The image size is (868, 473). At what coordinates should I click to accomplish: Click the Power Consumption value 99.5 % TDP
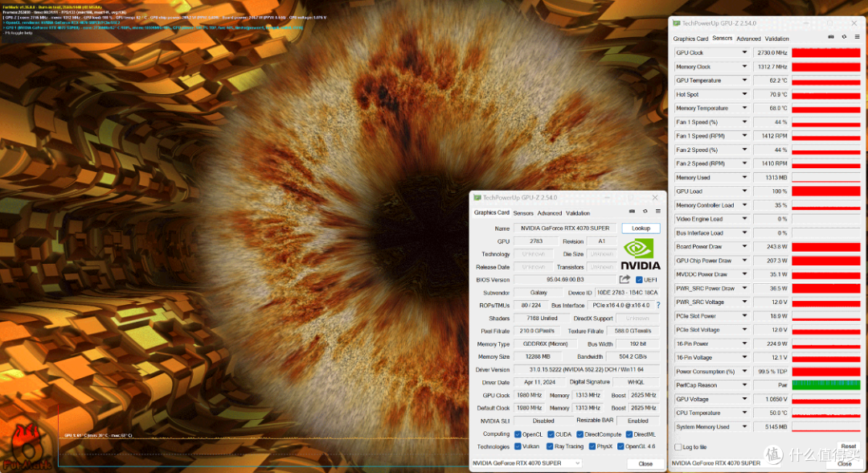pyautogui.click(x=771, y=371)
